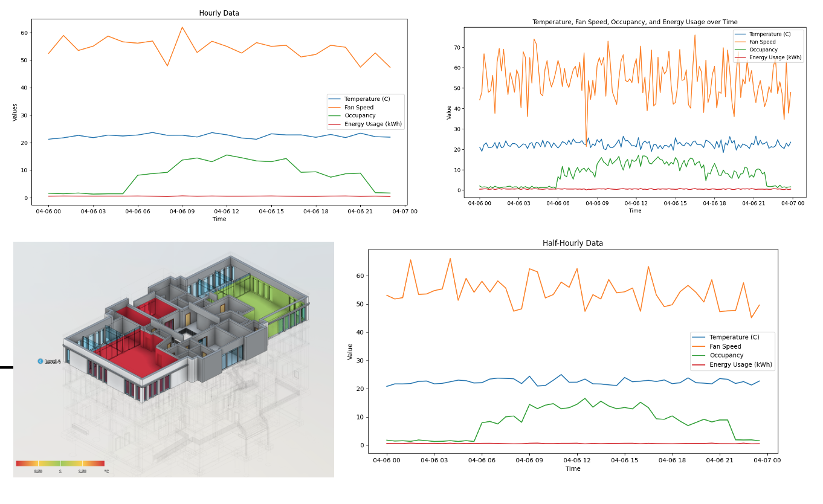
Task: Select the Level 4 label in the 3D view
Action: click(53, 361)
